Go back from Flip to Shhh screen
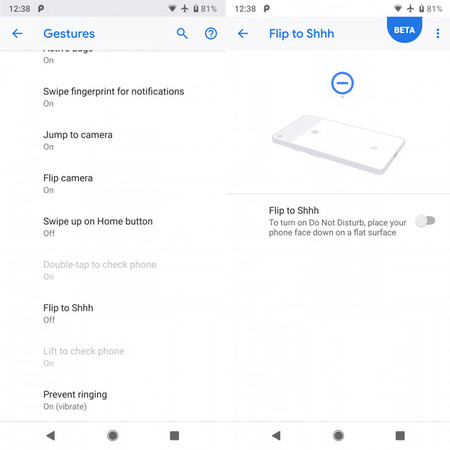The image size is (450, 450). pyautogui.click(x=243, y=33)
